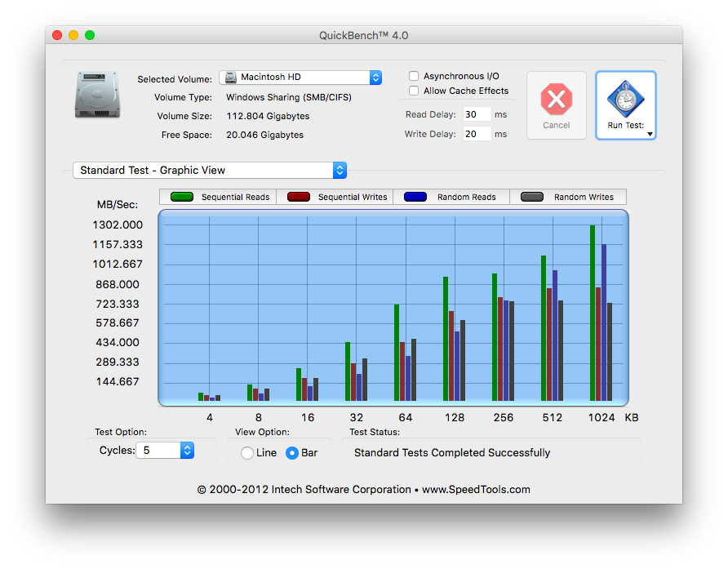728x569 pixels.
Task: Click the small disk icon in Selected Volume
Action: (x=231, y=78)
